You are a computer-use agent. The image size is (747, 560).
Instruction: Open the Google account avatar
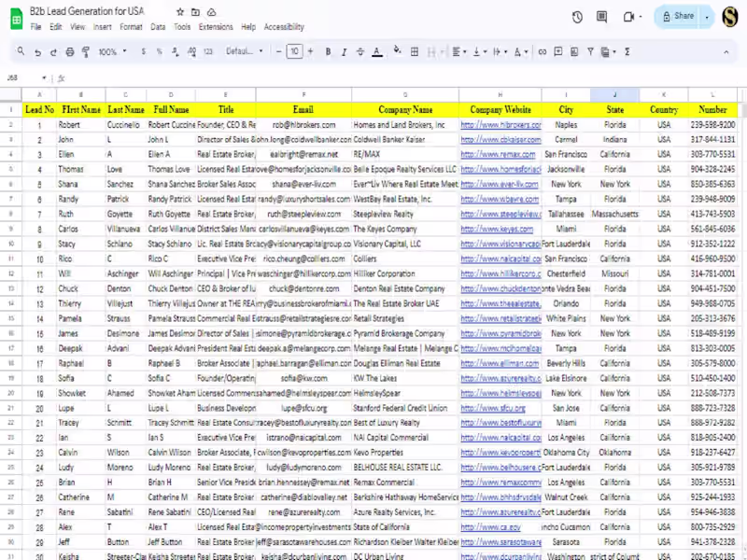[729, 17]
